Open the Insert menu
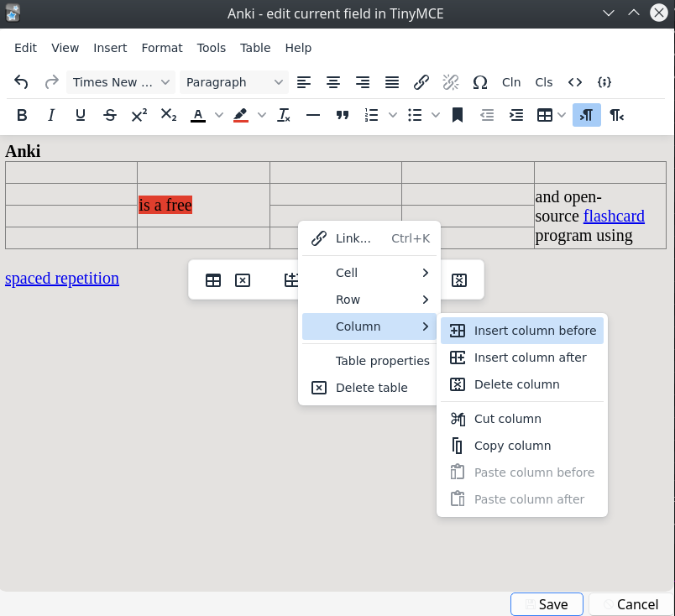Image resolution: width=675 pixels, height=616 pixels. (110, 48)
